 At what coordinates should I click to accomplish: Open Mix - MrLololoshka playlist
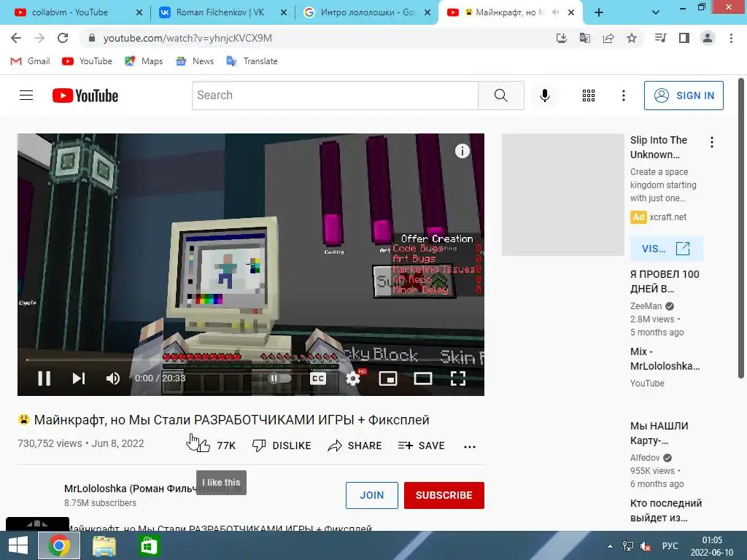pyautogui.click(x=665, y=359)
